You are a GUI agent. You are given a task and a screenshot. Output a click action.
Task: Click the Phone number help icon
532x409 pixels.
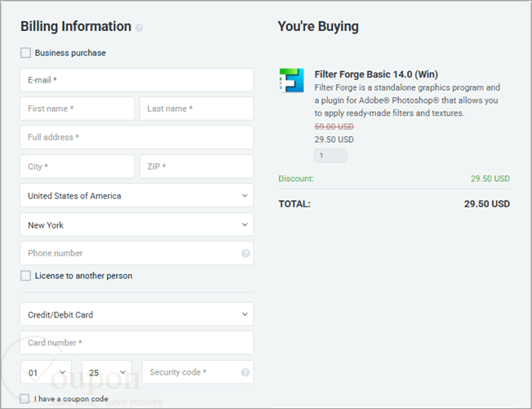pyautogui.click(x=246, y=254)
